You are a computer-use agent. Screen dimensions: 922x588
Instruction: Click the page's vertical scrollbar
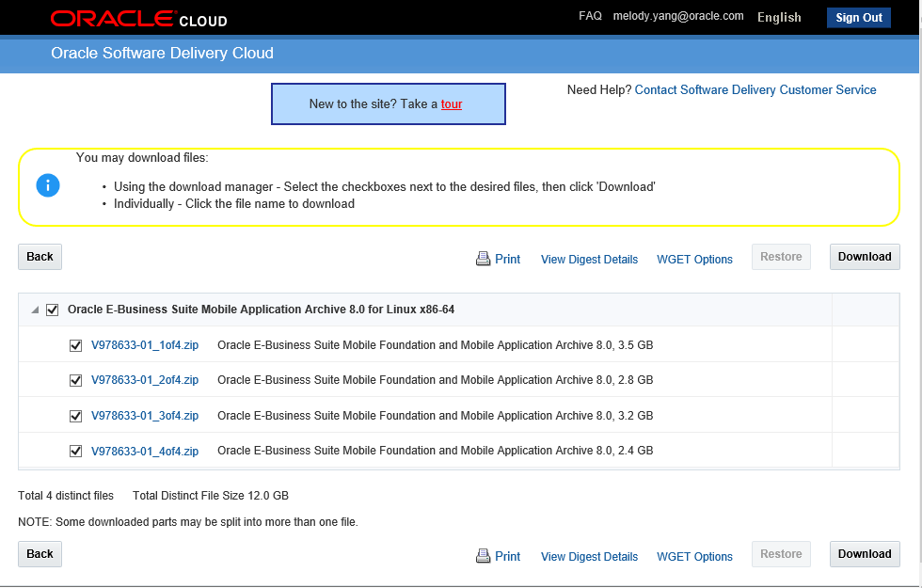pyautogui.click(x=920, y=294)
